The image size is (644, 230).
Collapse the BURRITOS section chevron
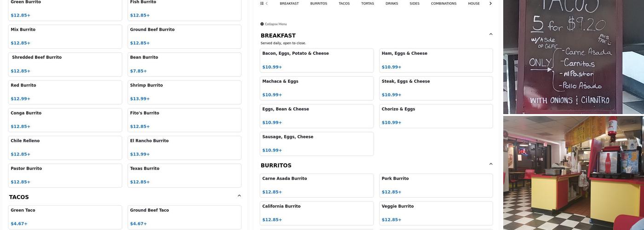coord(491,164)
